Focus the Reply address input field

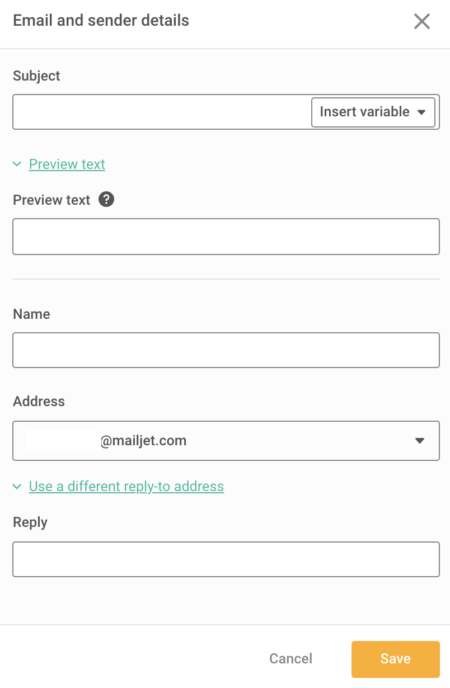point(226,559)
